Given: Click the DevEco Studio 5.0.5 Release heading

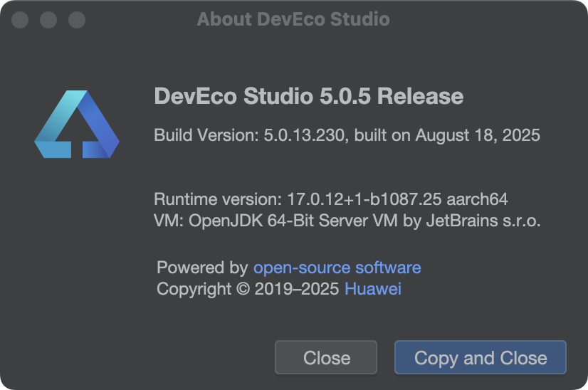Looking at the screenshot, I should pos(309,96).
